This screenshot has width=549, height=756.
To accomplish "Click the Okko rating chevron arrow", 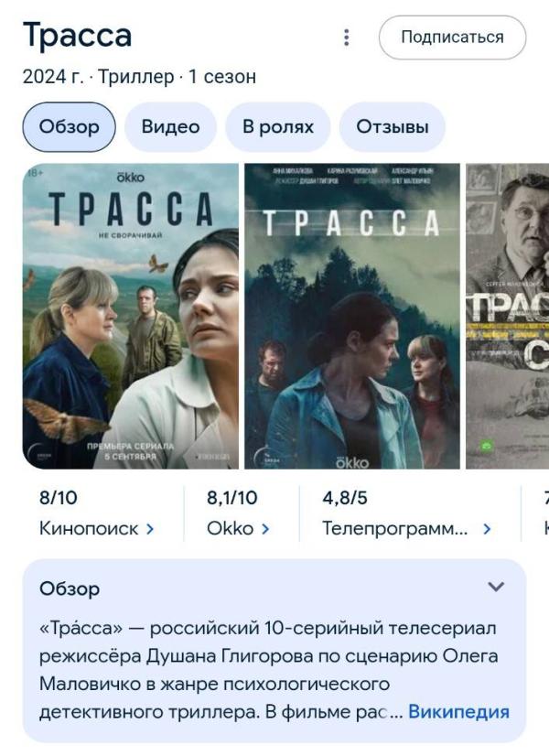I will click(265, 529).
